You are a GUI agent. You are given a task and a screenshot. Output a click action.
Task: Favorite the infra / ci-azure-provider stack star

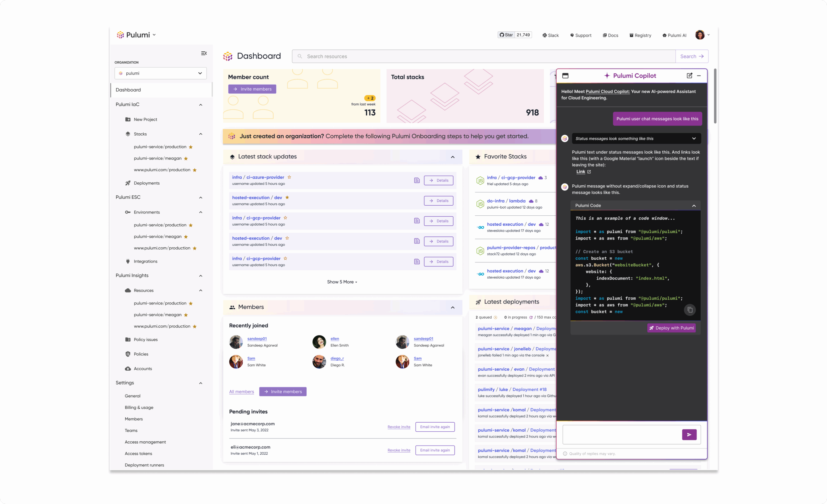click(289, 177)
